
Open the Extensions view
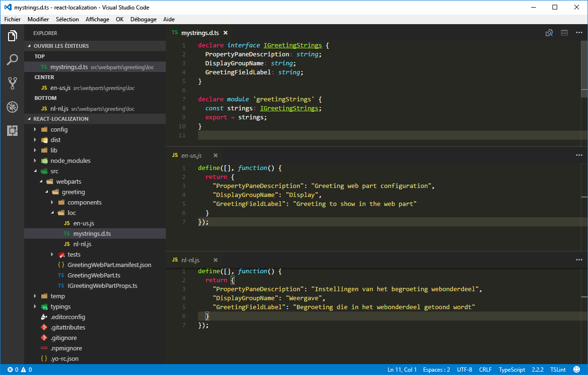click(12, 131)
